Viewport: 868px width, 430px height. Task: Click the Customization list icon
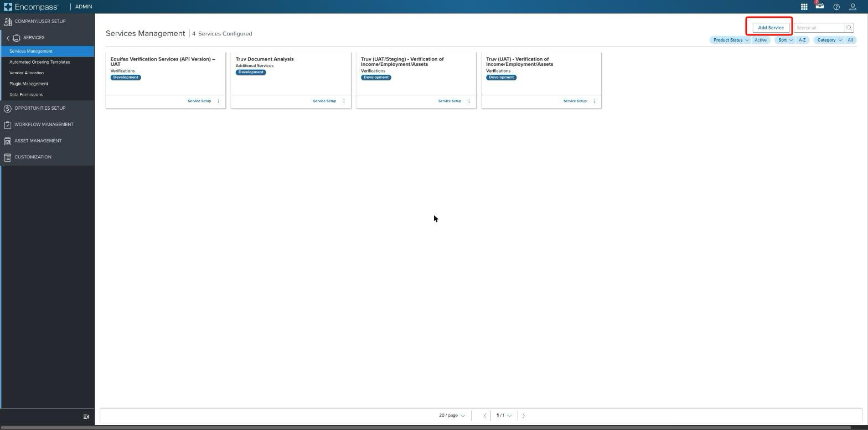(x=8, y=157)
